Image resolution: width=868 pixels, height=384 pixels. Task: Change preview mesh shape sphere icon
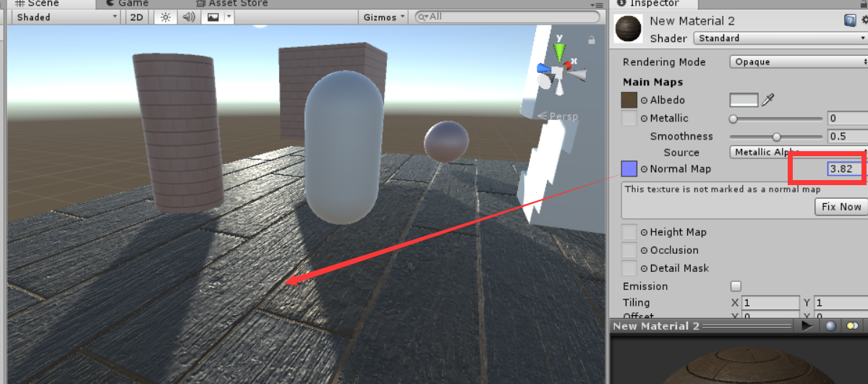pyautogui.click(x=830, y=326)
